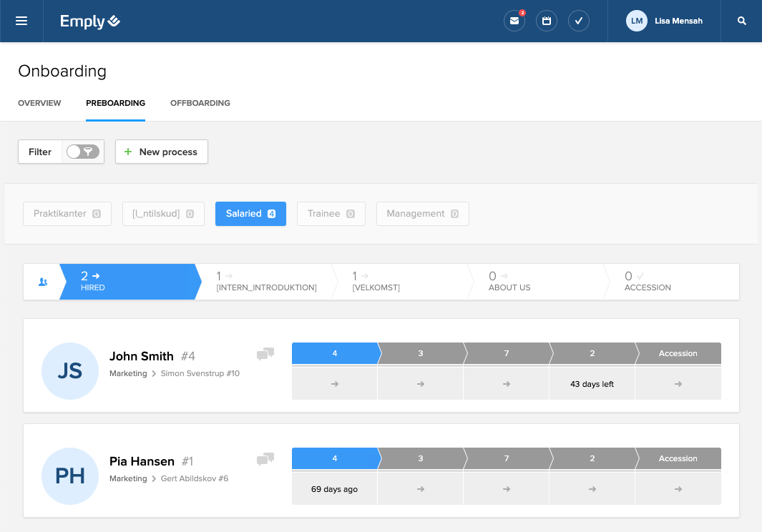Screen dimensions: 762x532
Task: Open the mail notifications icon
Action: click(514, 21)
